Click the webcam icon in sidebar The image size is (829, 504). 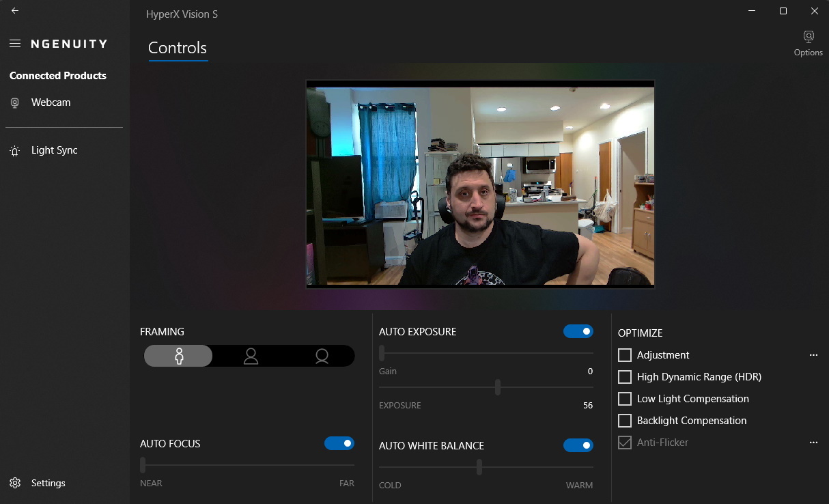click(15, 102)
